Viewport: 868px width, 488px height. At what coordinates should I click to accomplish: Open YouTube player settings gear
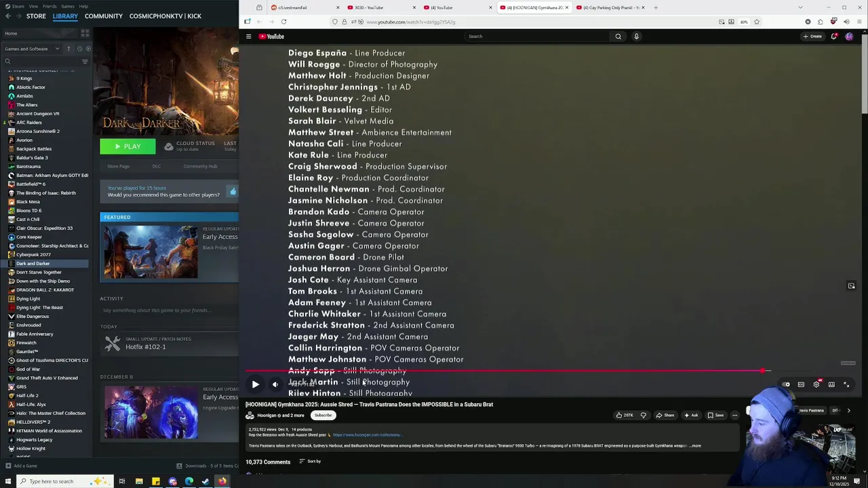pos(816,384)
